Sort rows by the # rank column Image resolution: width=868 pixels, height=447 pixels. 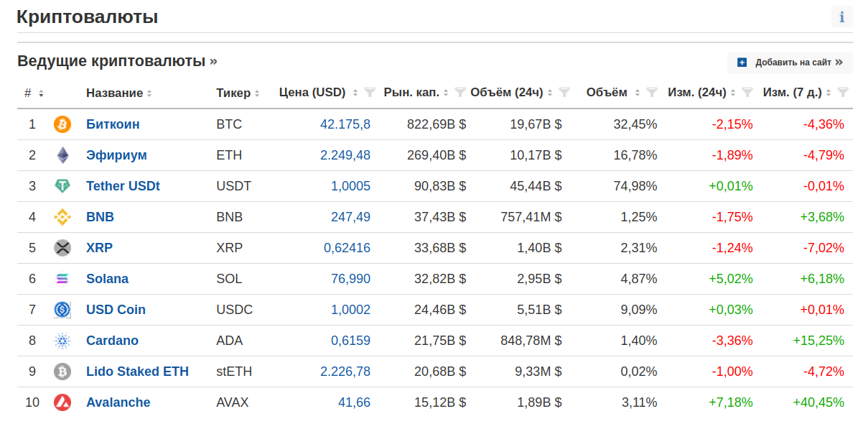pyautogui.click(x=34, y=93)
